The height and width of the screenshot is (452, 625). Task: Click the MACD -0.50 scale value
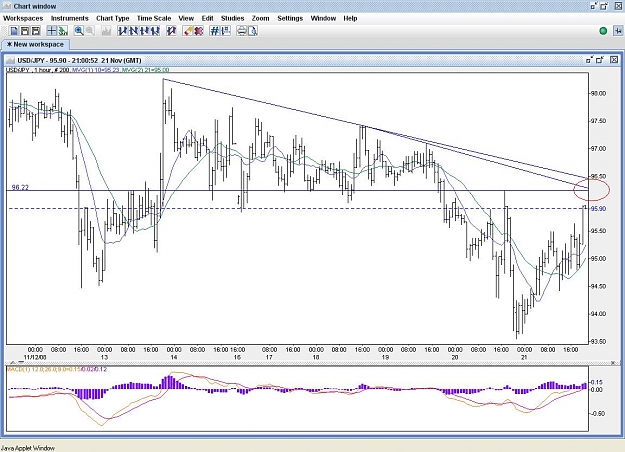point(597,413)
